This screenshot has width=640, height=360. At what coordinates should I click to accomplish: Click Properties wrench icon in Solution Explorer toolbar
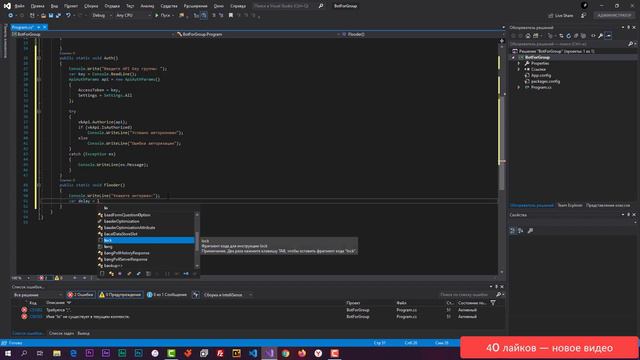click(x=600, y=36)
